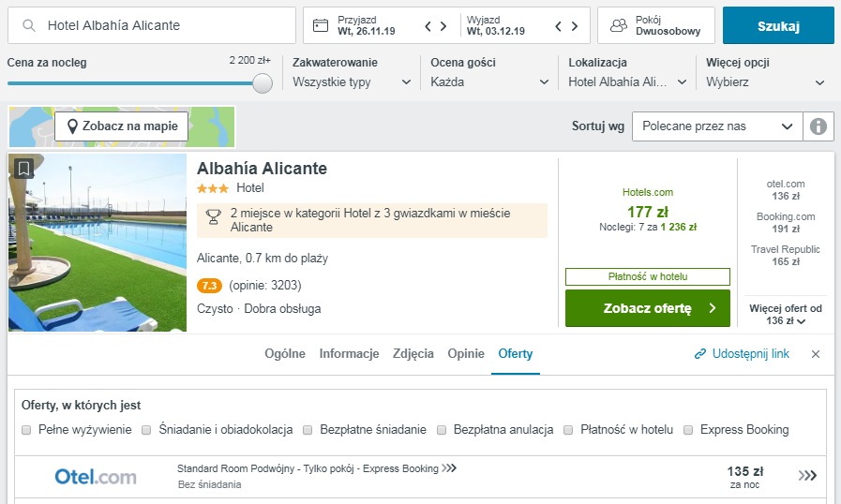This screenshot has width=841, height=504.
Task: Expand Więcej ofert od 136 zł
Action: [x=786, y=315]
